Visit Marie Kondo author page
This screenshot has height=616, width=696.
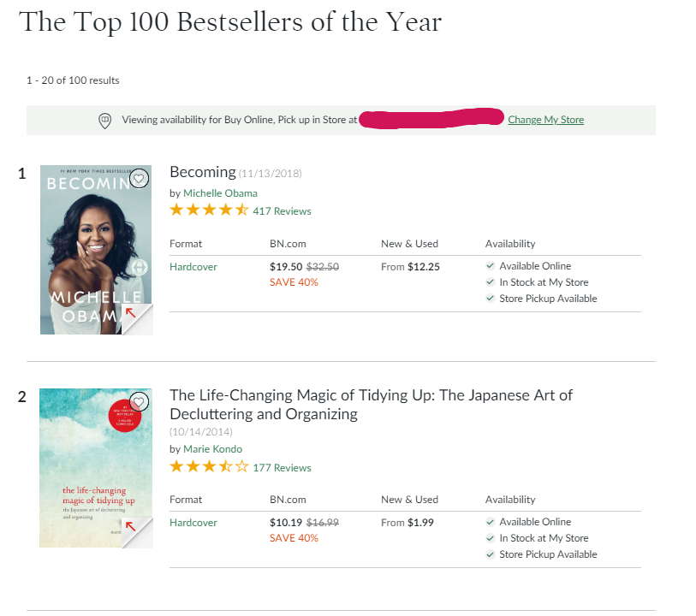[x=212, y=449]
